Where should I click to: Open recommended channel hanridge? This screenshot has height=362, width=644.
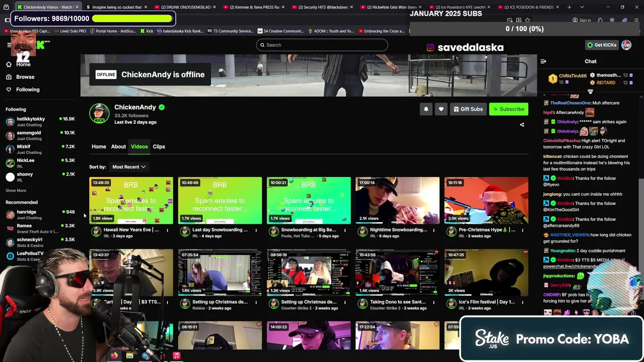point(40,215)
